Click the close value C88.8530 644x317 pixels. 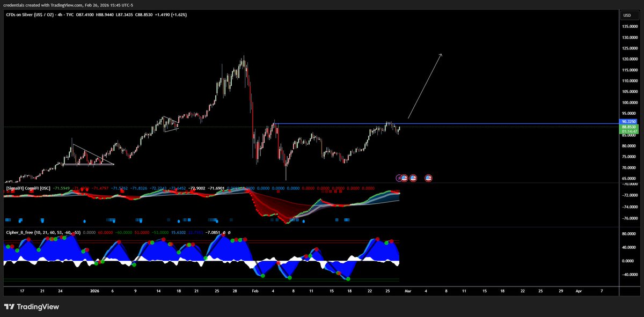tap(144, 15)
